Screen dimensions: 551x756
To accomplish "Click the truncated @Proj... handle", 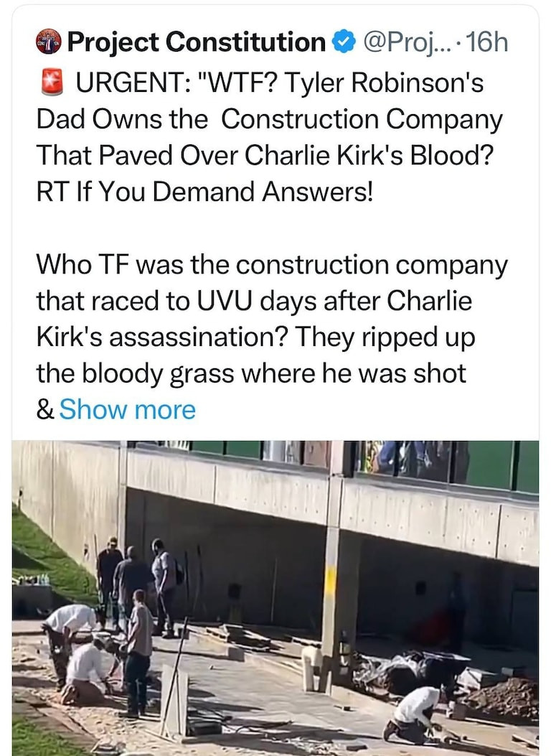I will pos(408,43).
